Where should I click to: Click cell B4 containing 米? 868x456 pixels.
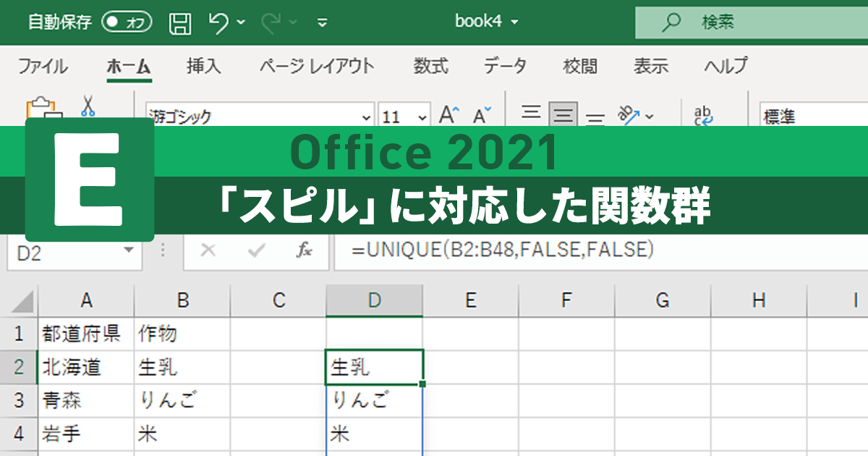pyautogui.click(x=182, y=434)
